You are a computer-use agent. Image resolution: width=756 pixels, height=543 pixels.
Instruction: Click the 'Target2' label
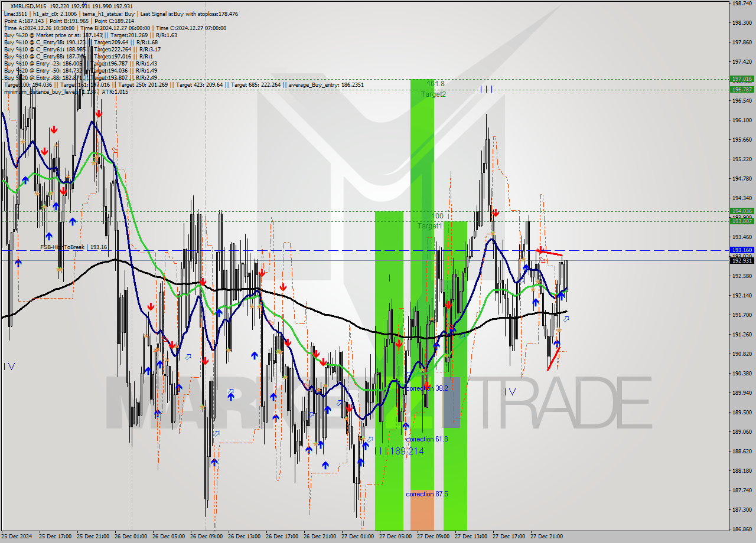click(x=434, y=94)
